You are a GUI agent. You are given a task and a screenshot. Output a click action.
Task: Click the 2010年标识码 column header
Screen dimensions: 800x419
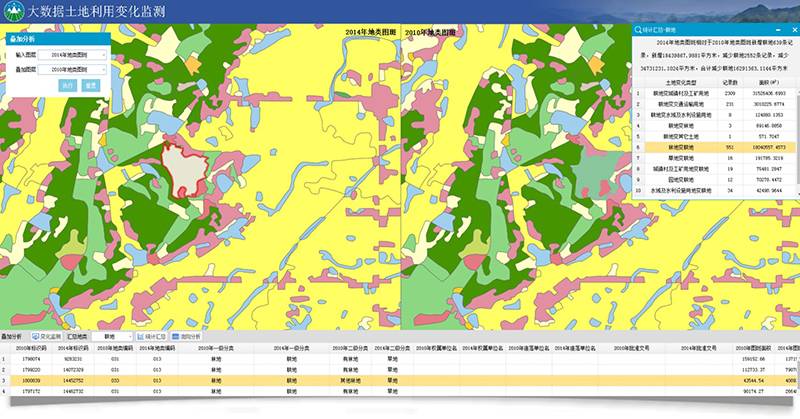click(30, 348)
